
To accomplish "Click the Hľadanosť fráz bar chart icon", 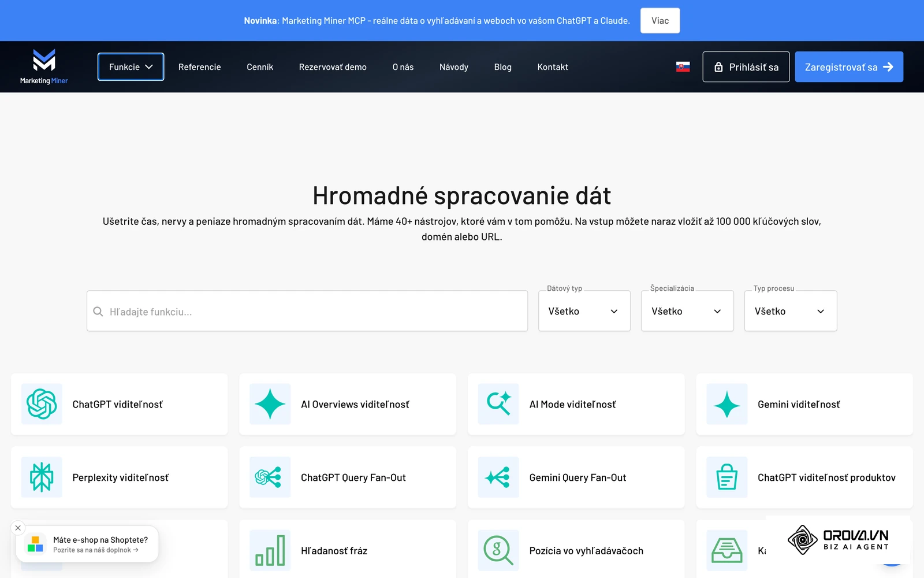I will pos(270,550).
